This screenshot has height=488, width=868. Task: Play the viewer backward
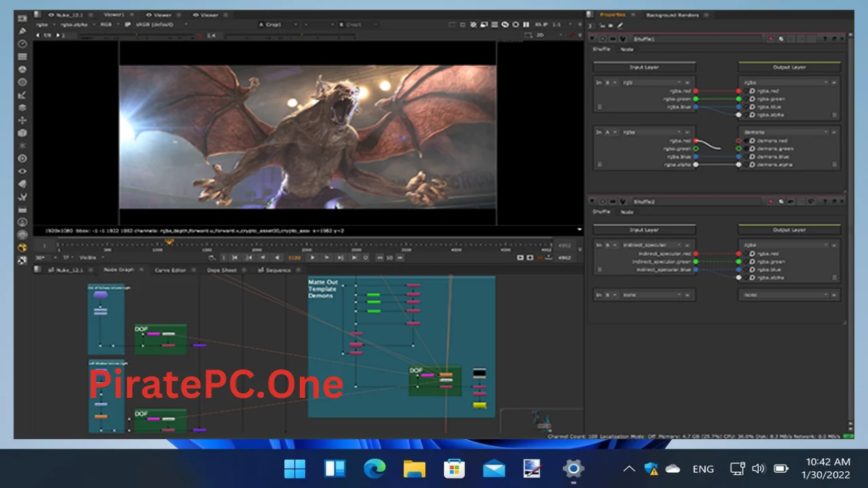[277, 258]
